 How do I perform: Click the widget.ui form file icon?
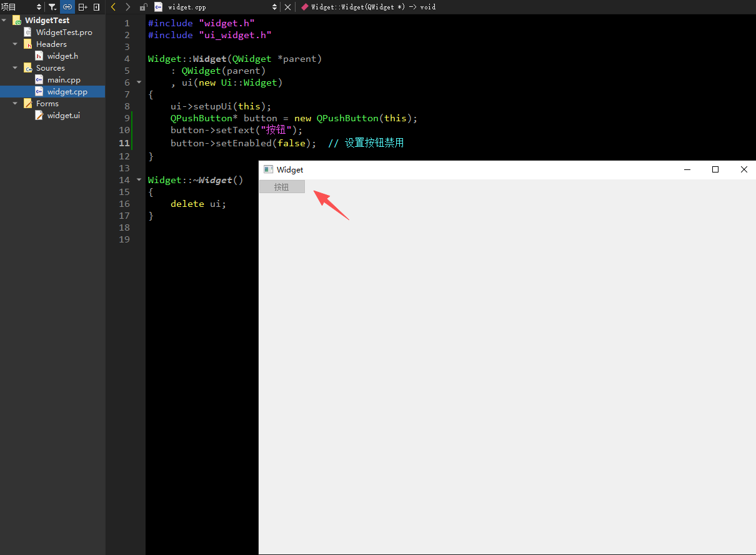click(39, 116)
